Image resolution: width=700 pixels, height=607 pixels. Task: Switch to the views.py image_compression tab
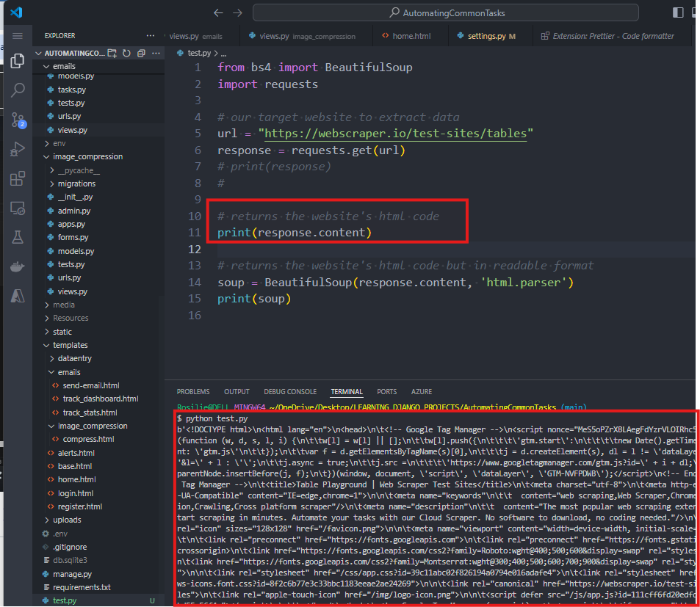306,36
